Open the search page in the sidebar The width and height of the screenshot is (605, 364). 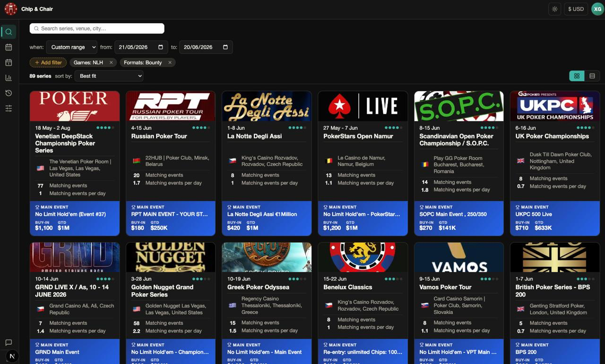9,32
